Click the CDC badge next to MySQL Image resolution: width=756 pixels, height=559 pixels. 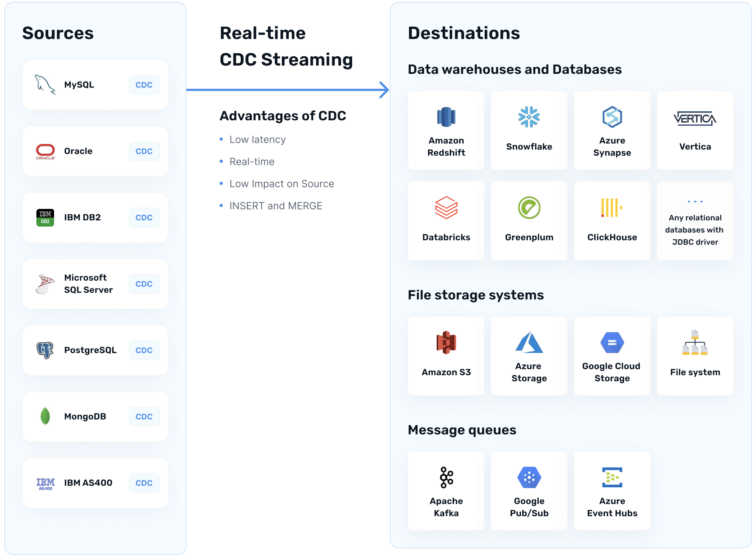(144, 85)
